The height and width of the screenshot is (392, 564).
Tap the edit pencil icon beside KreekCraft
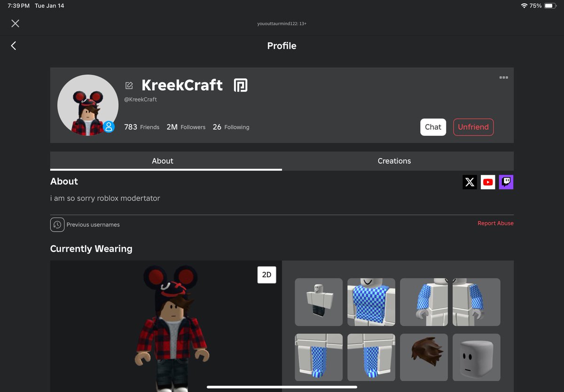(129, 86)
